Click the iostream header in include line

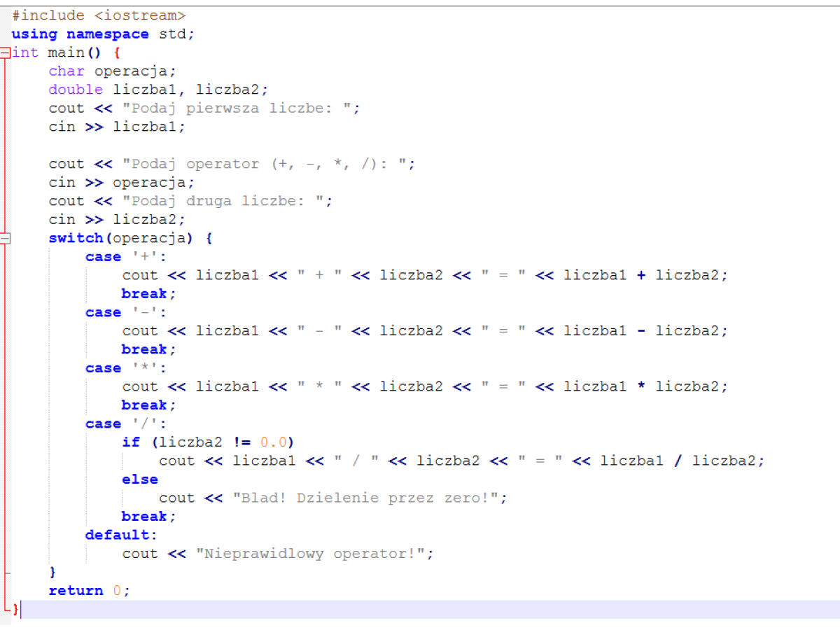140,15
